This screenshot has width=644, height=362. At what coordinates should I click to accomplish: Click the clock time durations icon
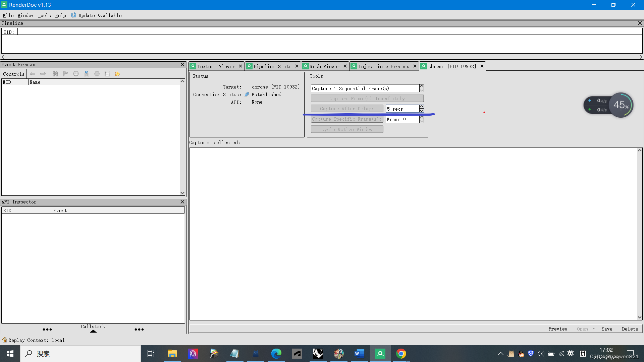point(76,74)
